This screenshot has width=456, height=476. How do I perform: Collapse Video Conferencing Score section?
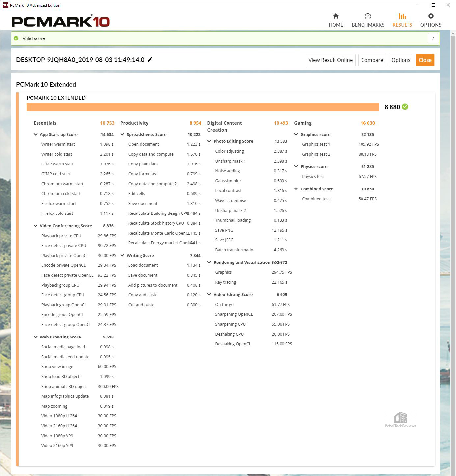pos(36,226)
